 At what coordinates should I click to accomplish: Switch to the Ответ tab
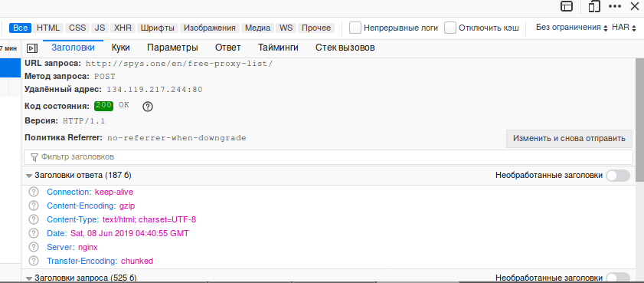[228, 48]
